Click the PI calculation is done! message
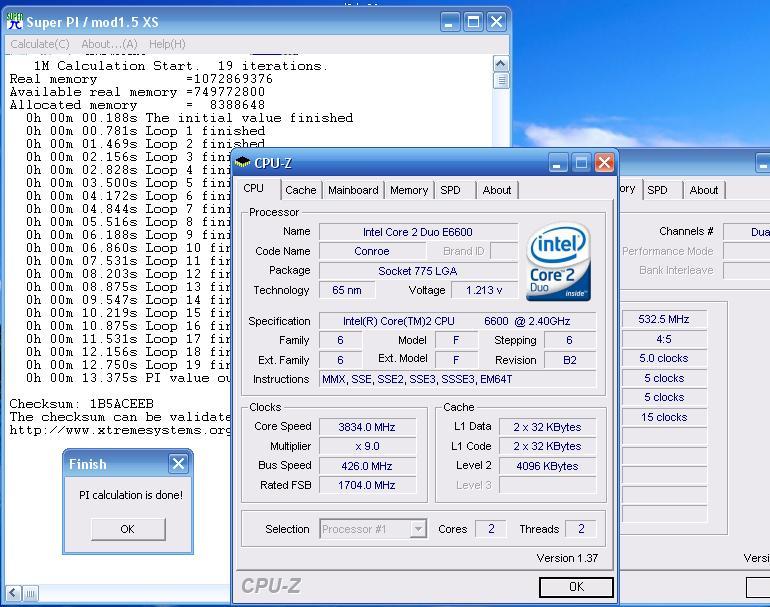The width and height of the screenshot is (770, 607). pos(131,495)
